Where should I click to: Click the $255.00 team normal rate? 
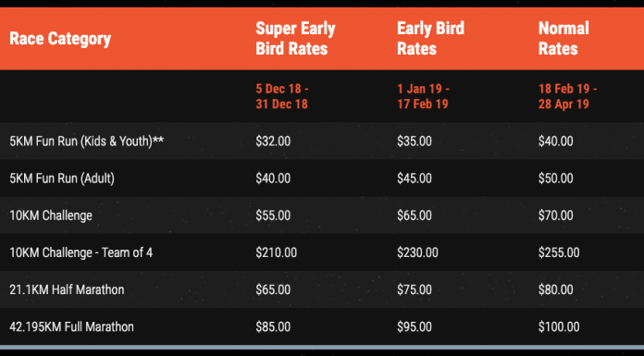(559, 252)
